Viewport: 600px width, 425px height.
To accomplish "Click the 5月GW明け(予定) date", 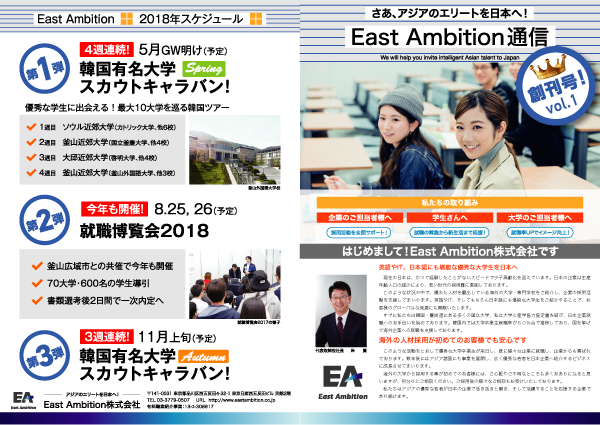I will click(x=183, y=50).
